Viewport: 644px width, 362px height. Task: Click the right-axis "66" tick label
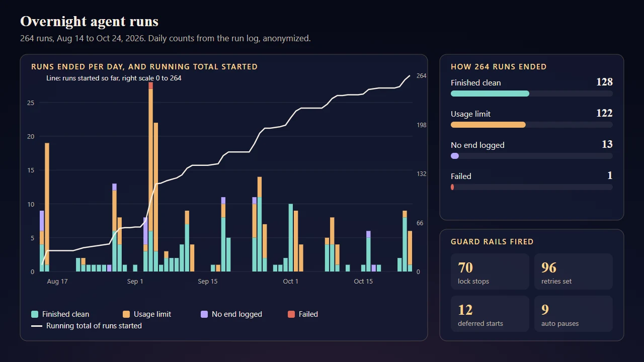click(420, 223)
